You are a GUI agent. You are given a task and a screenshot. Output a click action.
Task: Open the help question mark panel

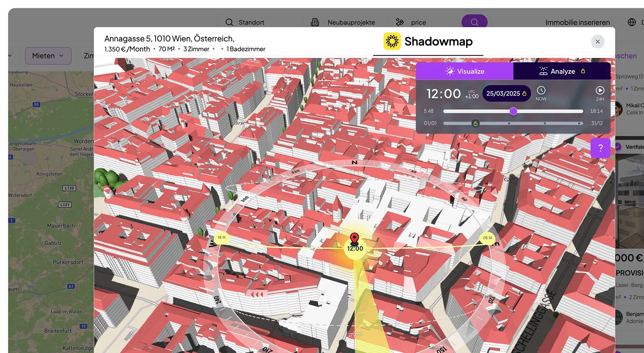[600, 148]
